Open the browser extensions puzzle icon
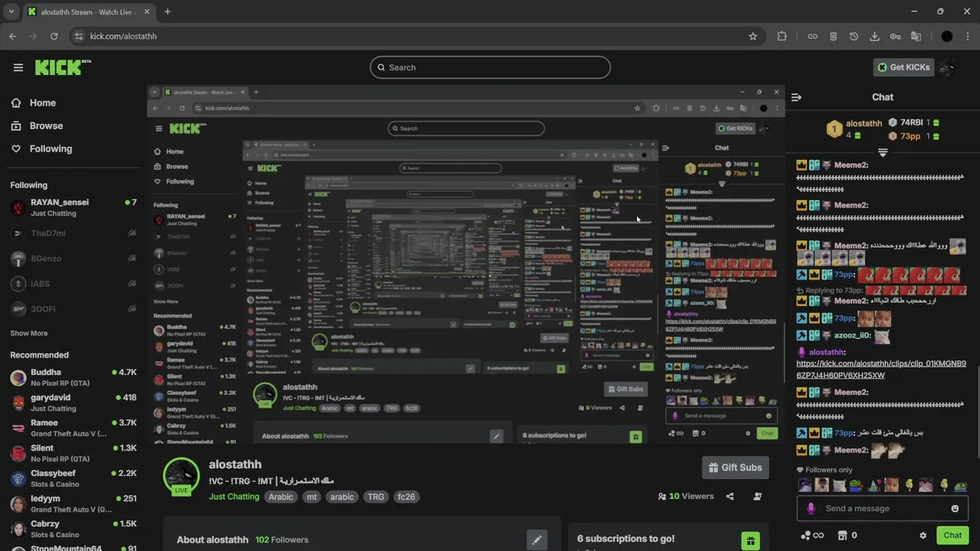The width and height of the screenshot is (980, 551). pos(782,36)
